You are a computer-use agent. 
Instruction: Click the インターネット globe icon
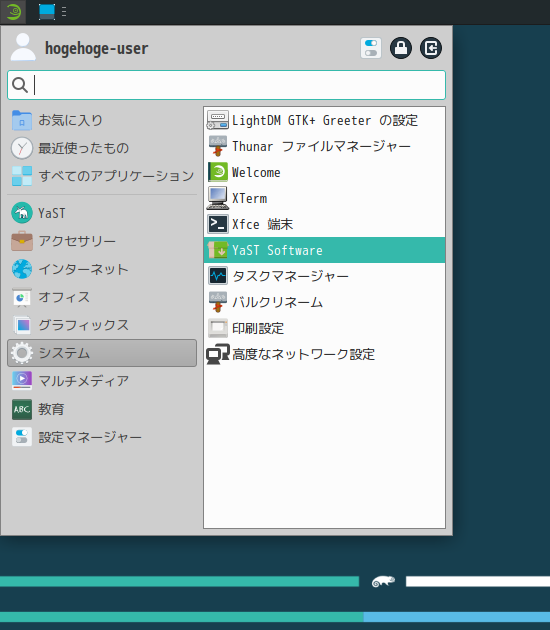pos(22,269)
